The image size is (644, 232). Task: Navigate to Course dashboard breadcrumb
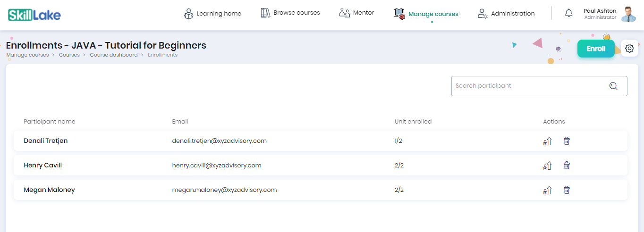point(114,55)
